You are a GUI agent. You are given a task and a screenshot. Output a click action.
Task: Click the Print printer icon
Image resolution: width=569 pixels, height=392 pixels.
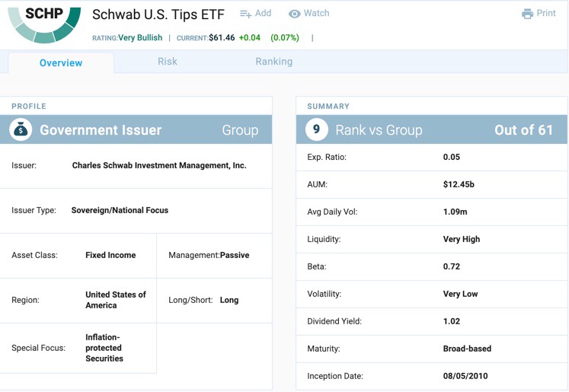coord(527,14)
